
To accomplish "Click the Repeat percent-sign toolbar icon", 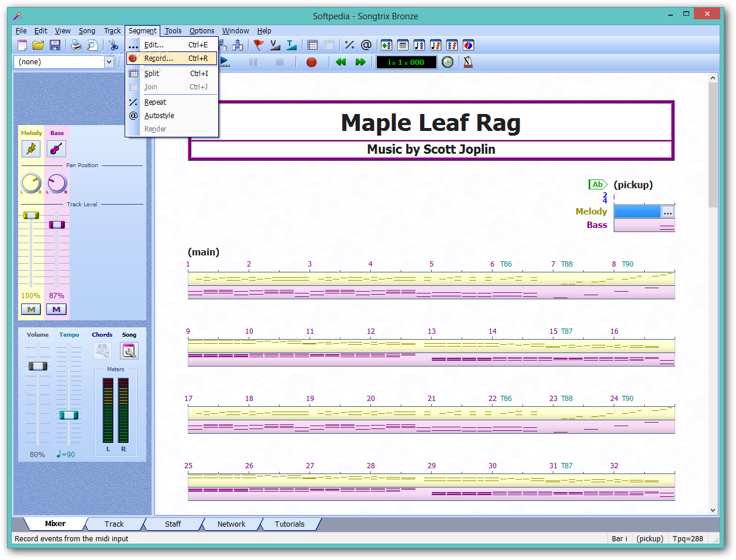I will (x=350, y=45).
